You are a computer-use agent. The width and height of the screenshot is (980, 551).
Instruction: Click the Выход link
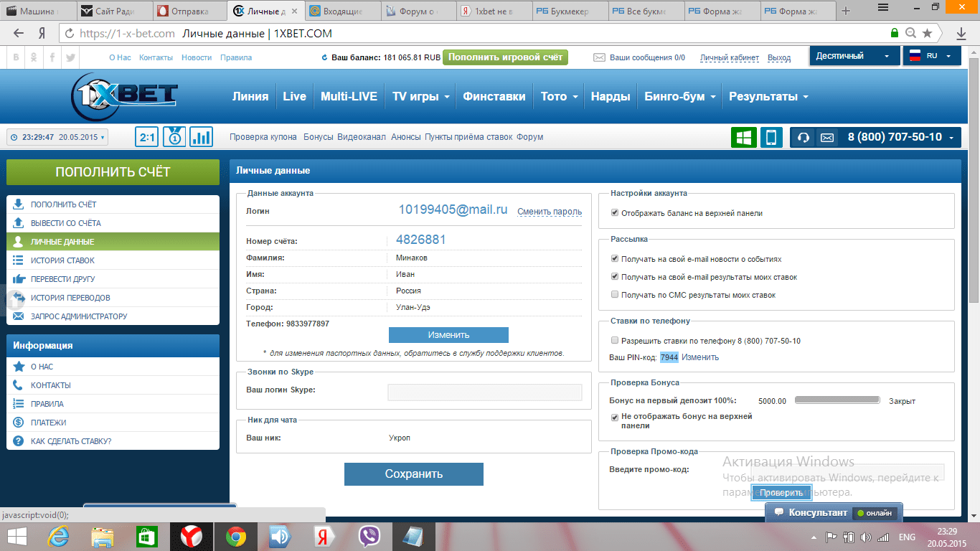pos(779,57)
